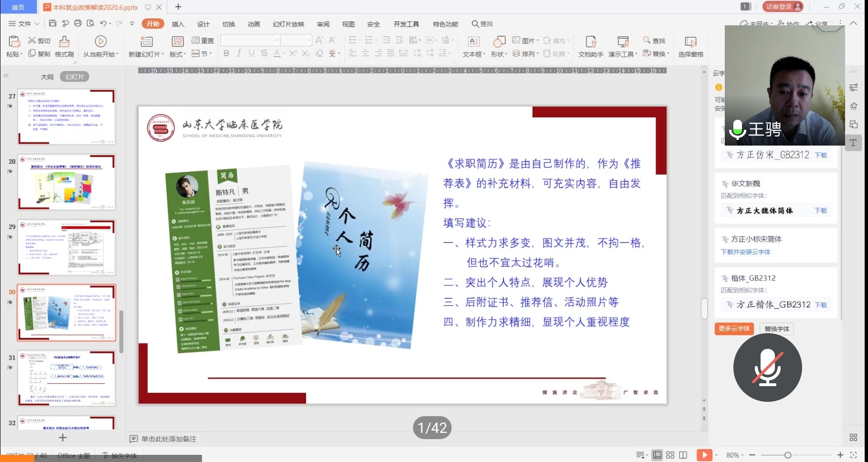868x462 pixels.
Task: Click the zoom out minus button
Action: pos(752,455)
